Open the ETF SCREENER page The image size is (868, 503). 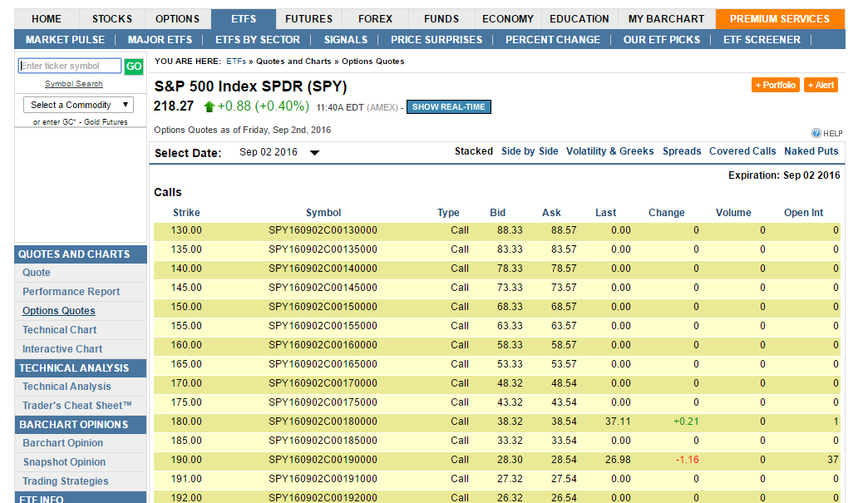(762, 39)
